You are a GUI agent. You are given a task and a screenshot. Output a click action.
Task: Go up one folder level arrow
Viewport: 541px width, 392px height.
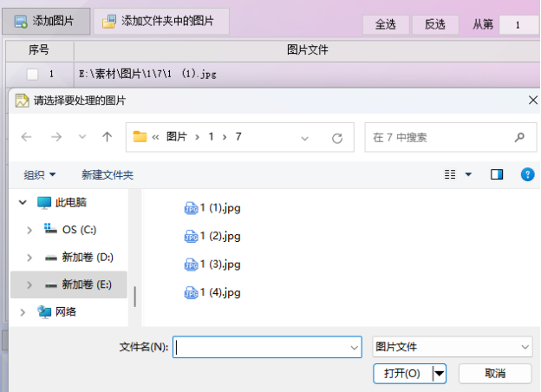[107, 137]
